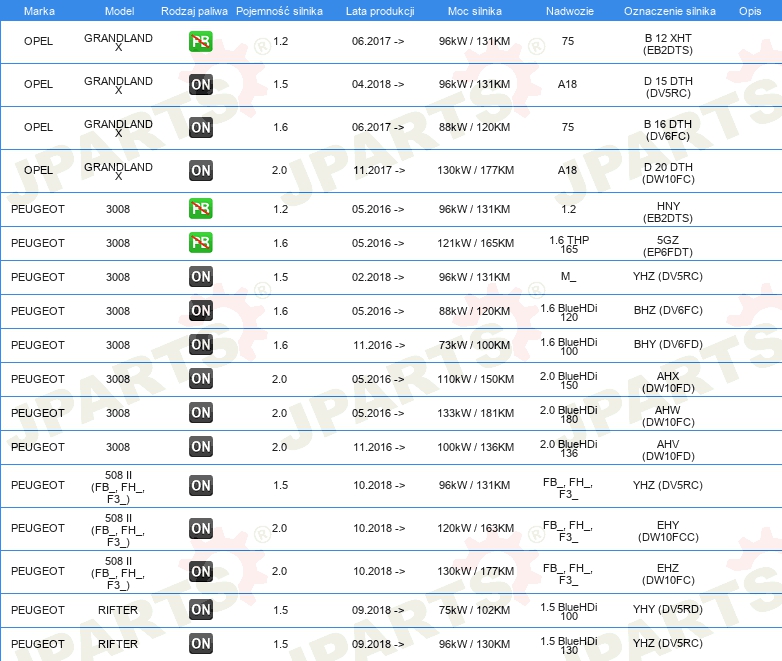Click the diesel ON icon for Opel Grandland X 1.5

[x=201, y=84]
